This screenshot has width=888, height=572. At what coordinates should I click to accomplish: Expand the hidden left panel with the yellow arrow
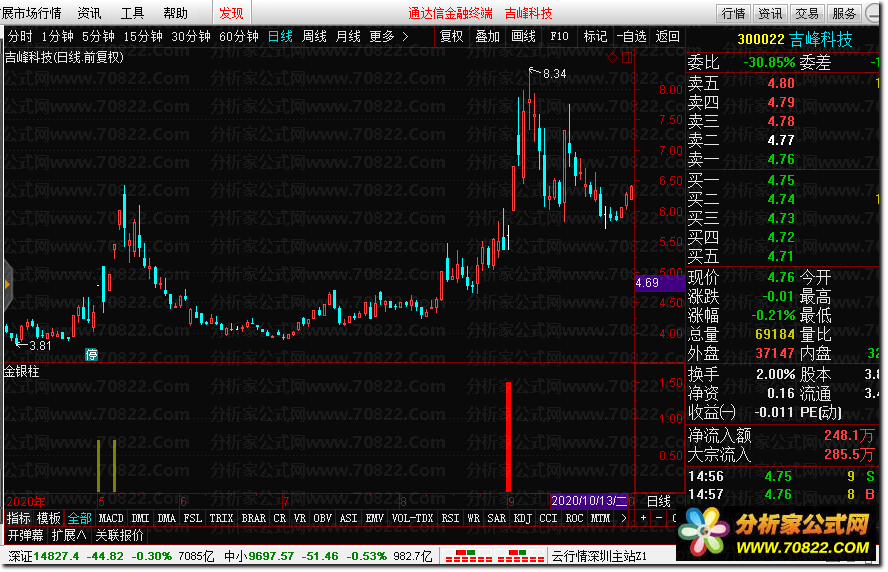7,285
